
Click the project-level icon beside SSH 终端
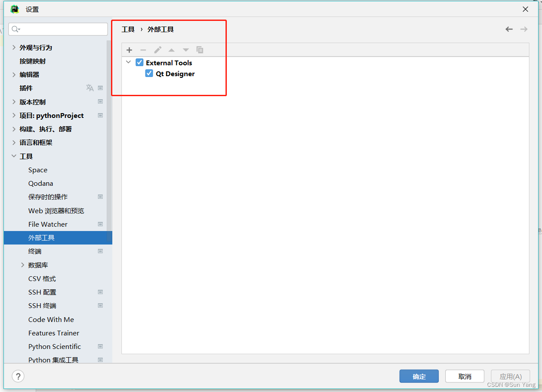coord(101,305)
